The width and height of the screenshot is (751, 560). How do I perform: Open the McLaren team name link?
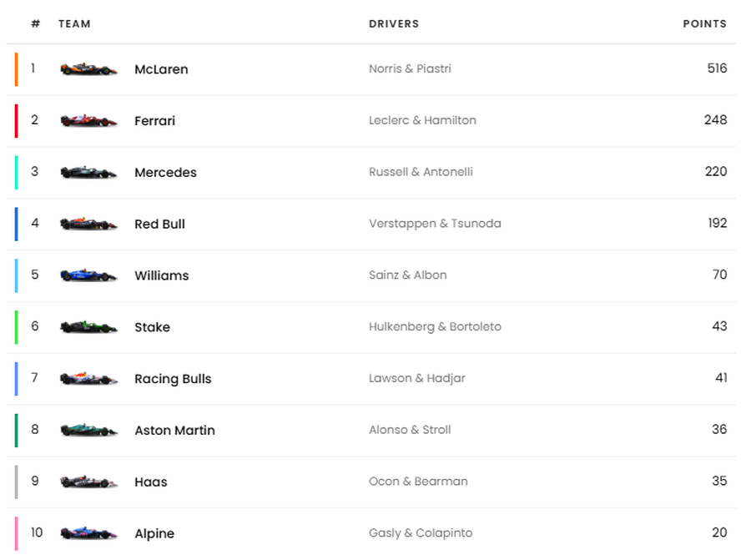coord(161,69)
